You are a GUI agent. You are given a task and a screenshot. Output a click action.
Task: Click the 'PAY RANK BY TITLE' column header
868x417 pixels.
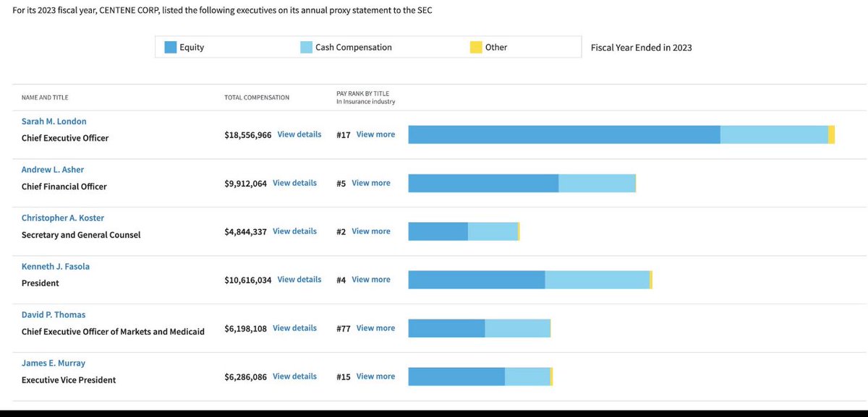tap(363, 94)
